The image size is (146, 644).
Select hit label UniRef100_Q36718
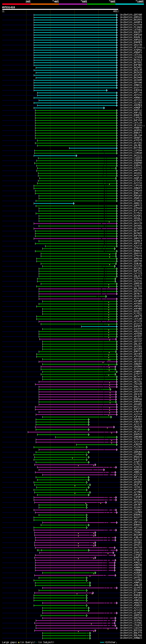(131, 390)
